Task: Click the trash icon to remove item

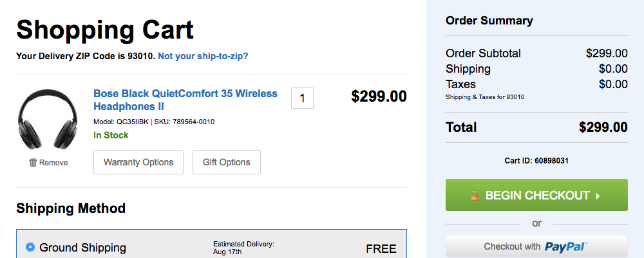Action: point(33,163)
